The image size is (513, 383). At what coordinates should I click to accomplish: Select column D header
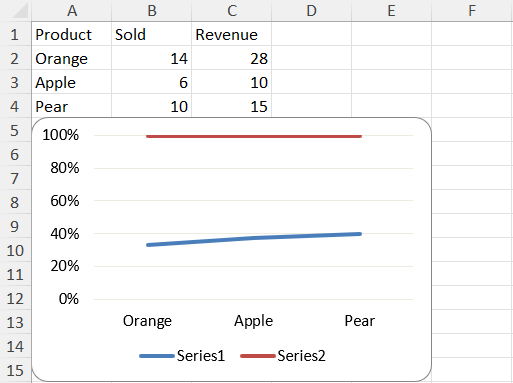tap(312, 11)
